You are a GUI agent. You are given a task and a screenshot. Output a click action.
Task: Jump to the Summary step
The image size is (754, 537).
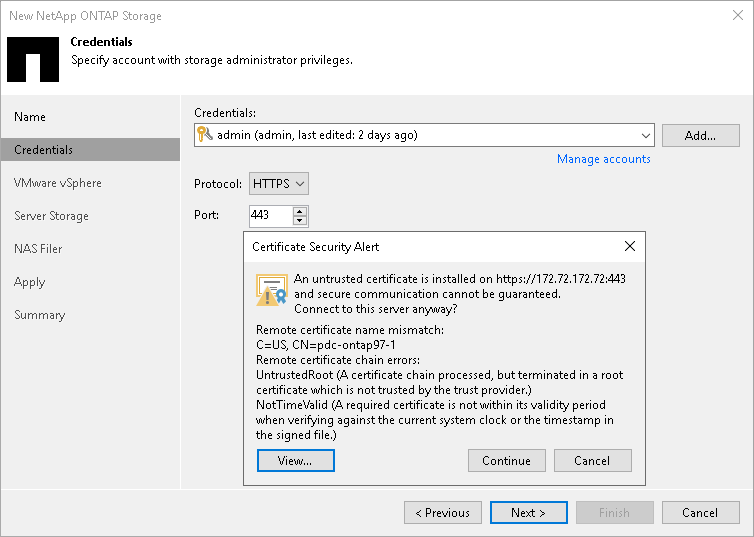point(39,315)
